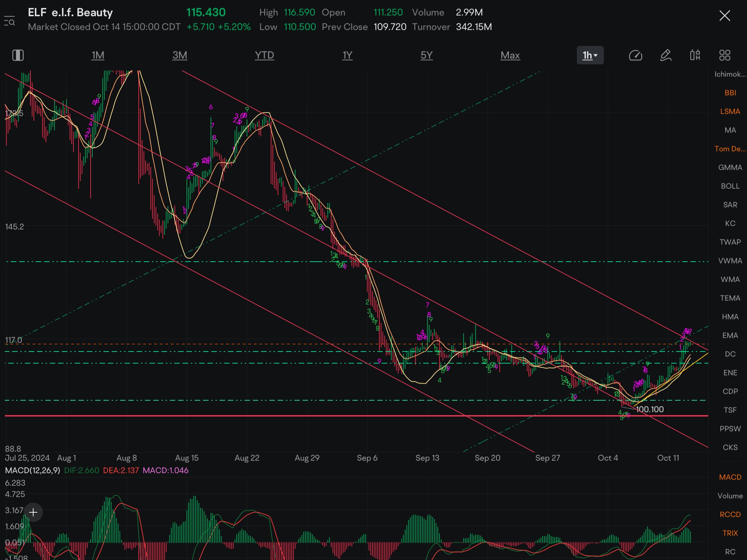Disable the Tom DeMark indicator
Viewport: 747px width, 560px height.
click(x=730, y=149)
